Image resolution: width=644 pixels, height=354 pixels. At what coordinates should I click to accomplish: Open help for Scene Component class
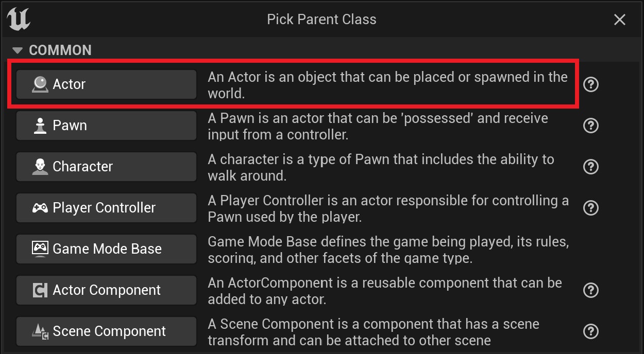591,331
